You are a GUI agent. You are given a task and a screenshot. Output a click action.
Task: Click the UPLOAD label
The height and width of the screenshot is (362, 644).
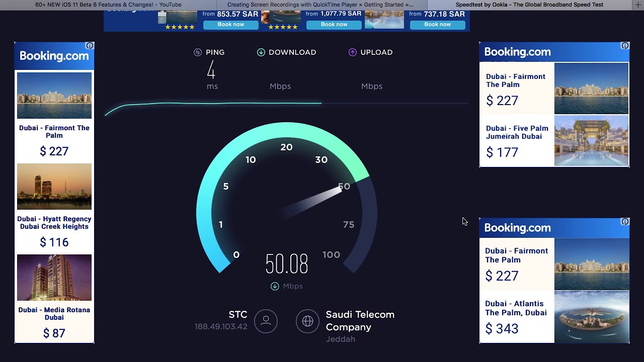click(376, 52)
